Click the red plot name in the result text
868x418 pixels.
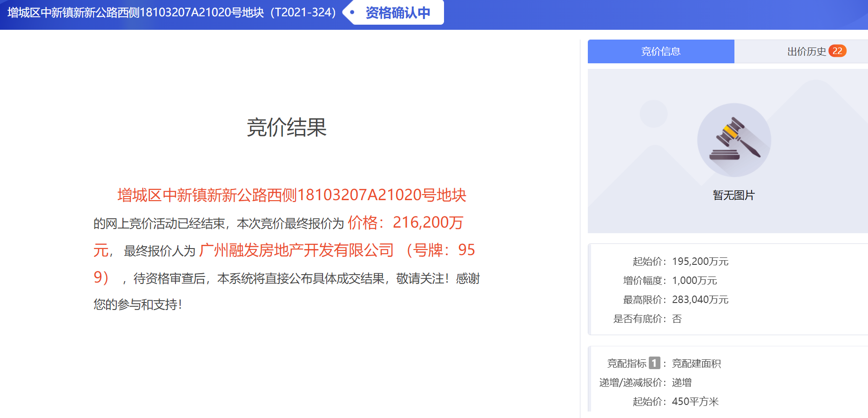291,195
